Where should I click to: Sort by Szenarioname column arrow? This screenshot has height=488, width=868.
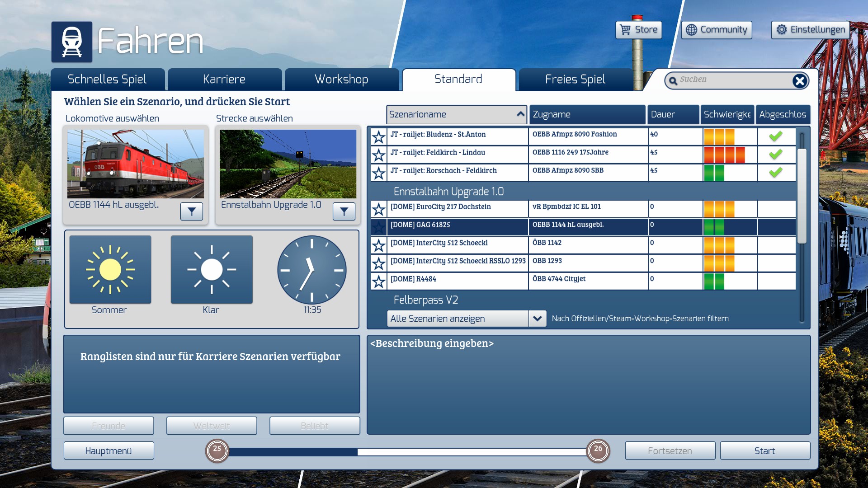520,114
